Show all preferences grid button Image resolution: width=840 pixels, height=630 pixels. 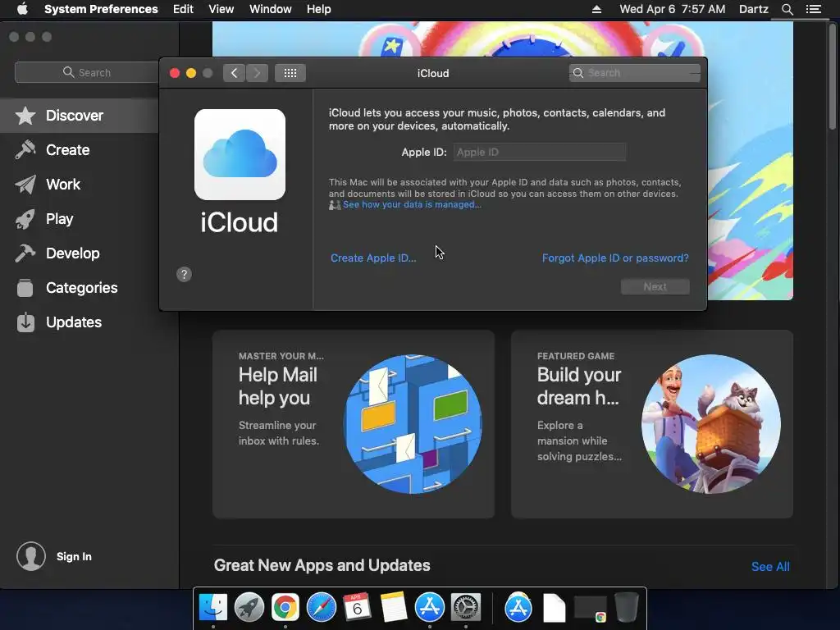[x=290, y=73]
